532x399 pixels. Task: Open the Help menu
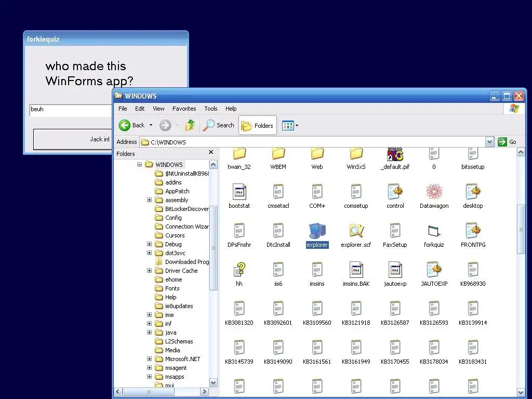(231, 109)
